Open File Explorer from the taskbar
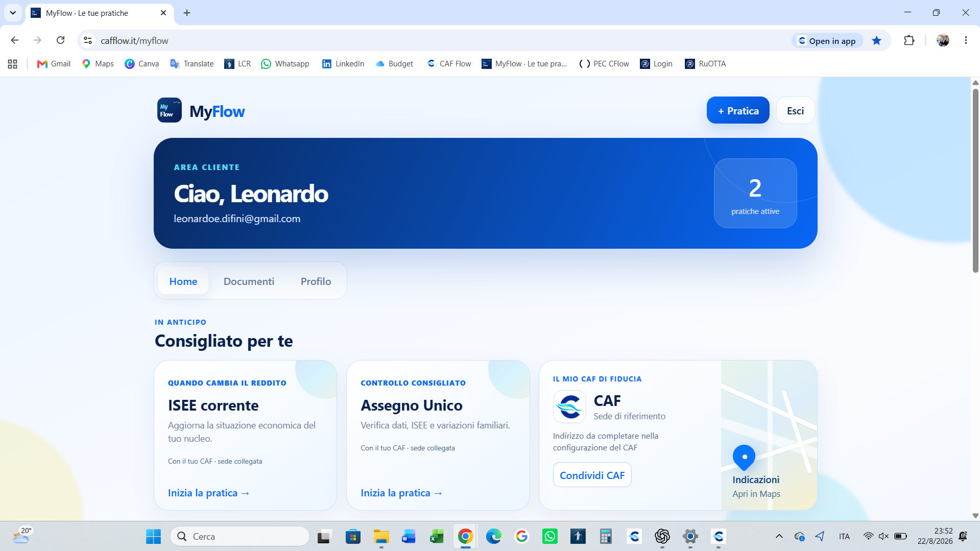This screenshot has width=980, height=551. point(381,536)
